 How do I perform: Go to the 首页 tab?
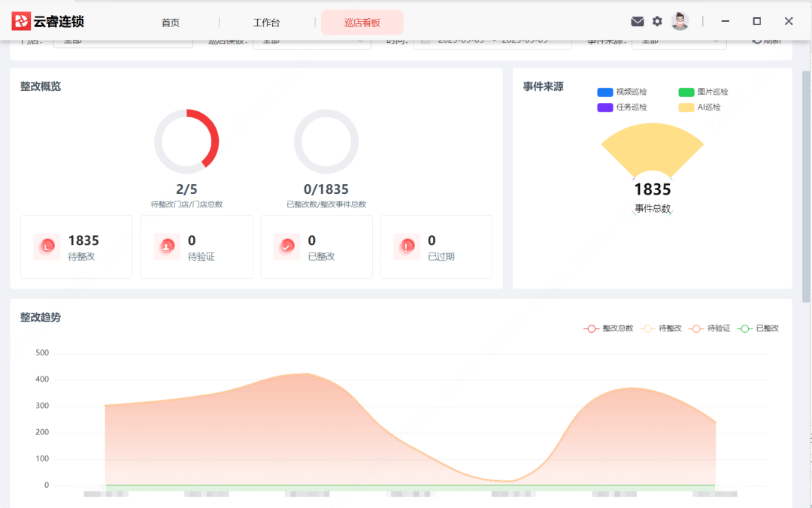[170, 23]
